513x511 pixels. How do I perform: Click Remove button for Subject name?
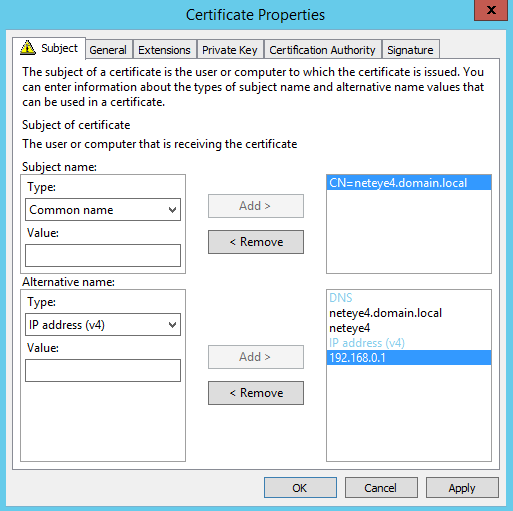[256, 242]
